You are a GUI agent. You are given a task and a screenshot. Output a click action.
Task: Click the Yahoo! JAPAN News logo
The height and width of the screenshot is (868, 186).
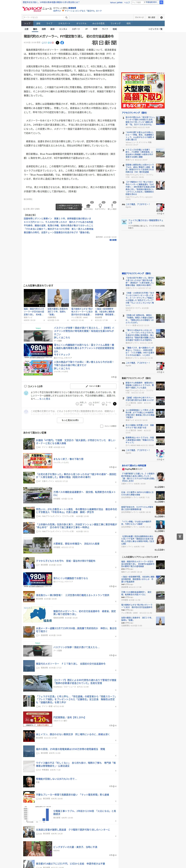coord(37,9)
